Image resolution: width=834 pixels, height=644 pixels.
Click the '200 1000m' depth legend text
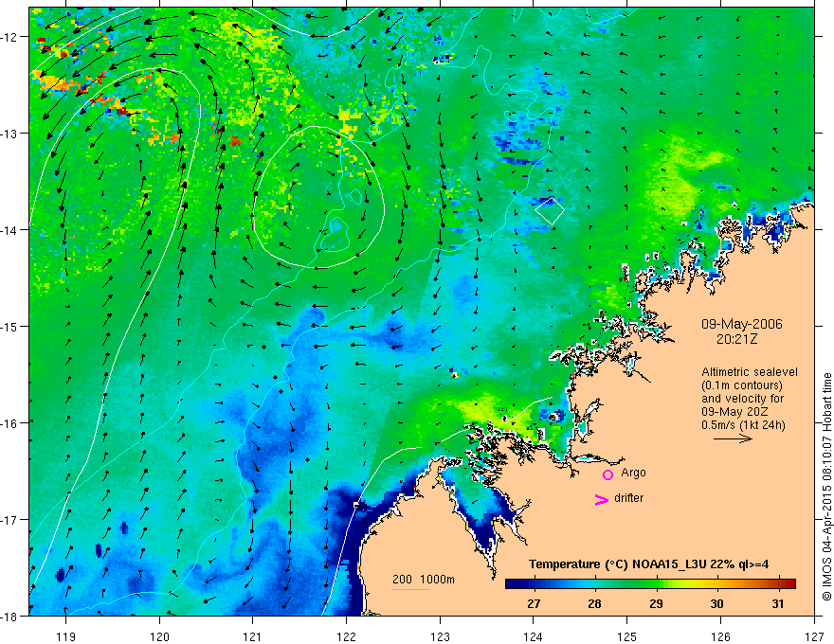pos(424,580)
